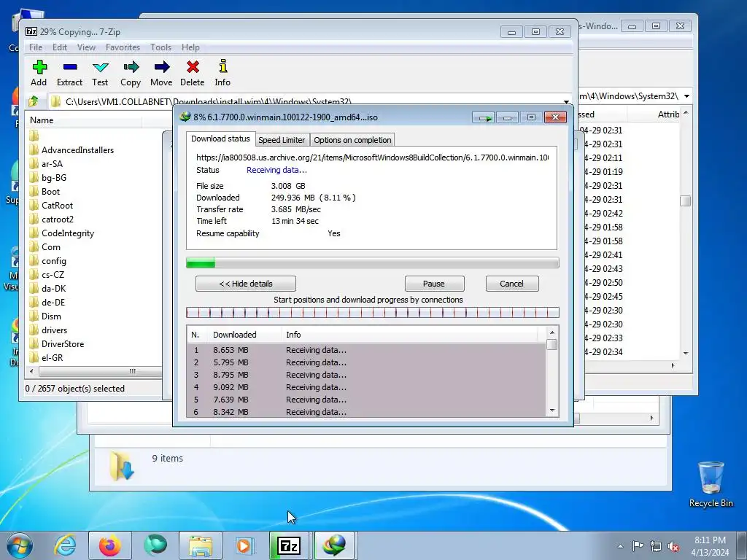The image size is (747, 560).
Task: Open the Recycle Bin desktop icon
Action: pyautogui.click(x=711, y=484)
